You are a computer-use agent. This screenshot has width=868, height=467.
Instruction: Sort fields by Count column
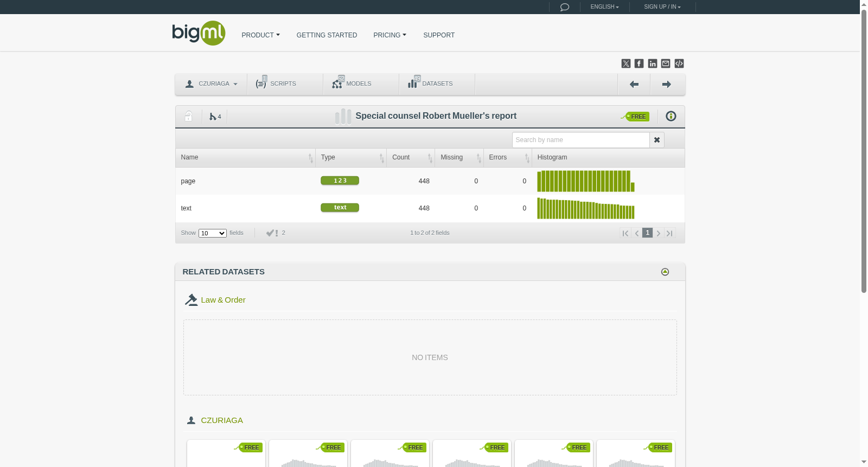pos(411,158)
